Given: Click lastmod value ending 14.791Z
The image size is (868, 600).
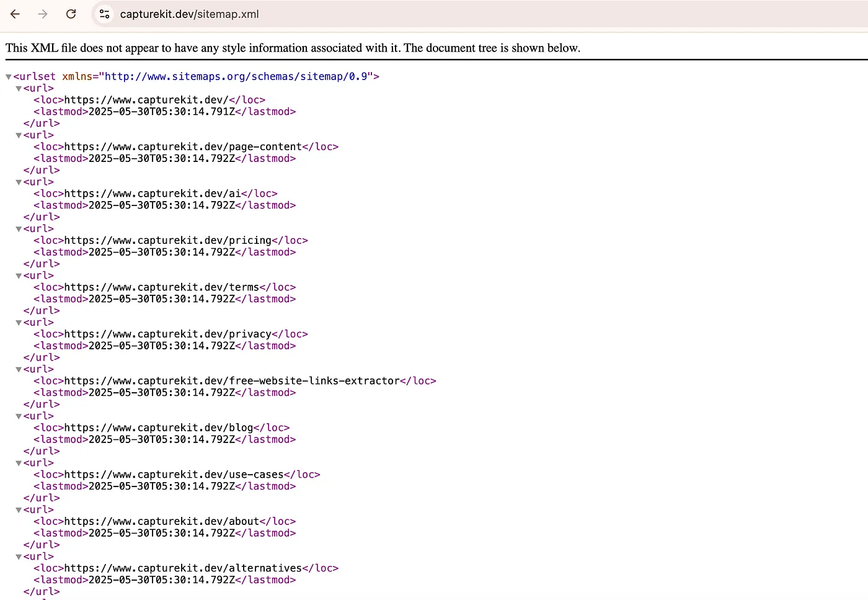Looking at the screenshot, I should click(x=162, y=112).
